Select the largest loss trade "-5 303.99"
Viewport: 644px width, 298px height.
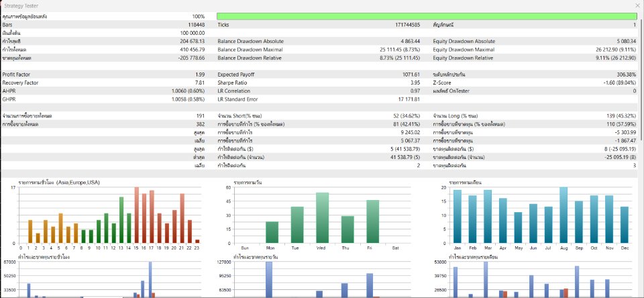626,132
